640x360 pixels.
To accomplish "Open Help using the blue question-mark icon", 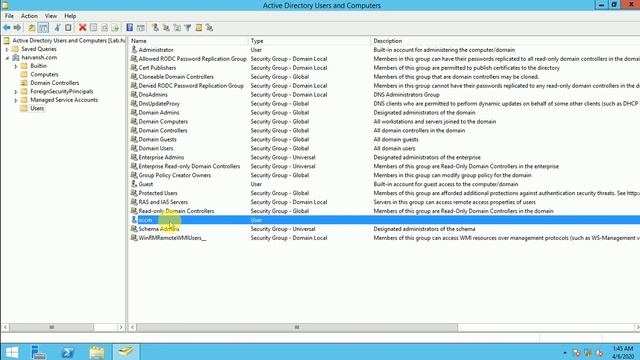I will point(129,28).
